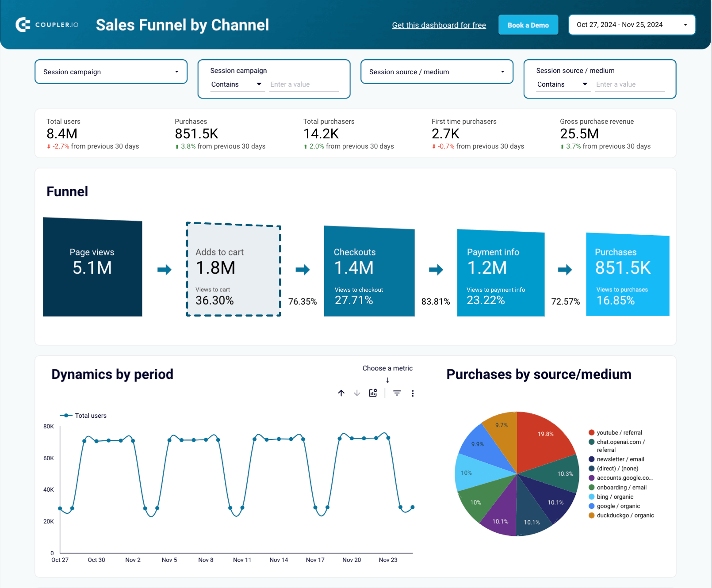712x588 pixels.
Task: Click the Views to cart 36.30% value
Action: [214, 300]
